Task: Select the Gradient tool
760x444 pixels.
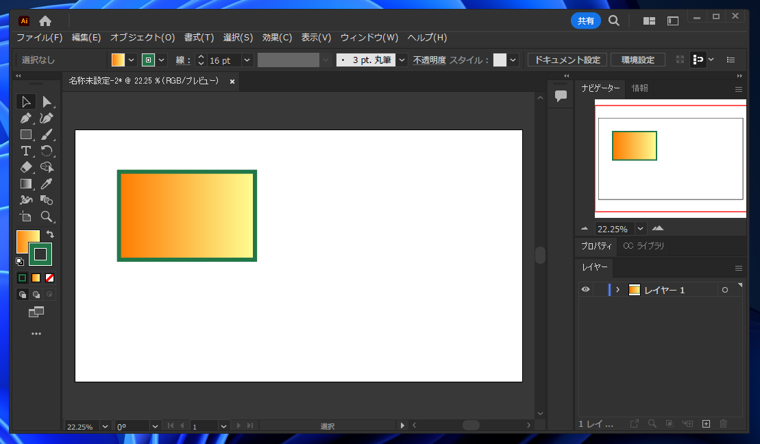Action: coord(26,184)
